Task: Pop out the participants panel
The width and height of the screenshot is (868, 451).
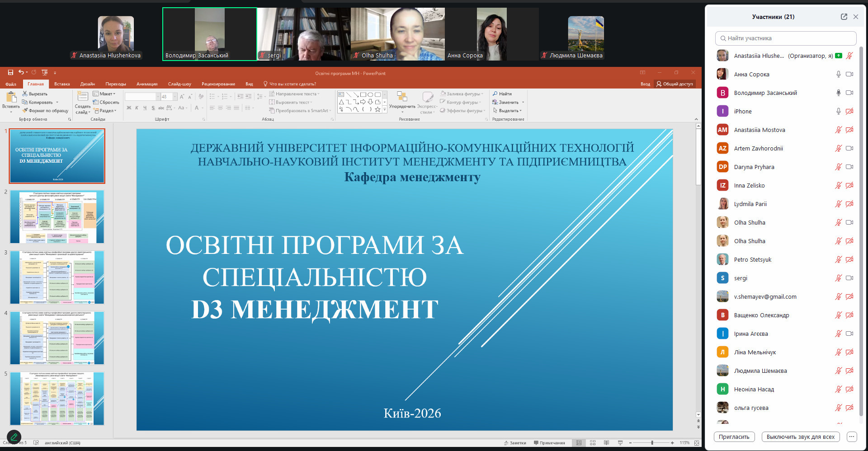Action: click(844, 17)
